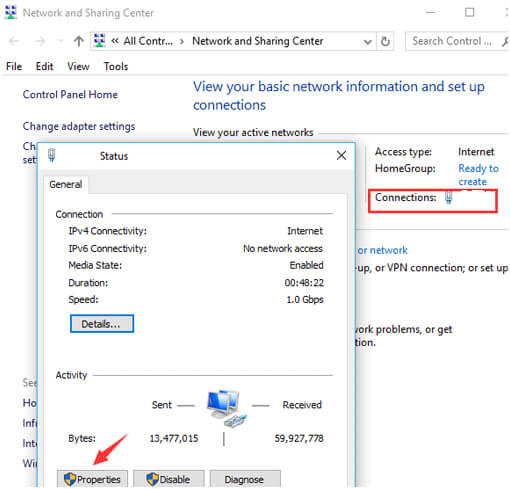
Task: Click the Duration value 00:48:22
Action: [304, 283]
